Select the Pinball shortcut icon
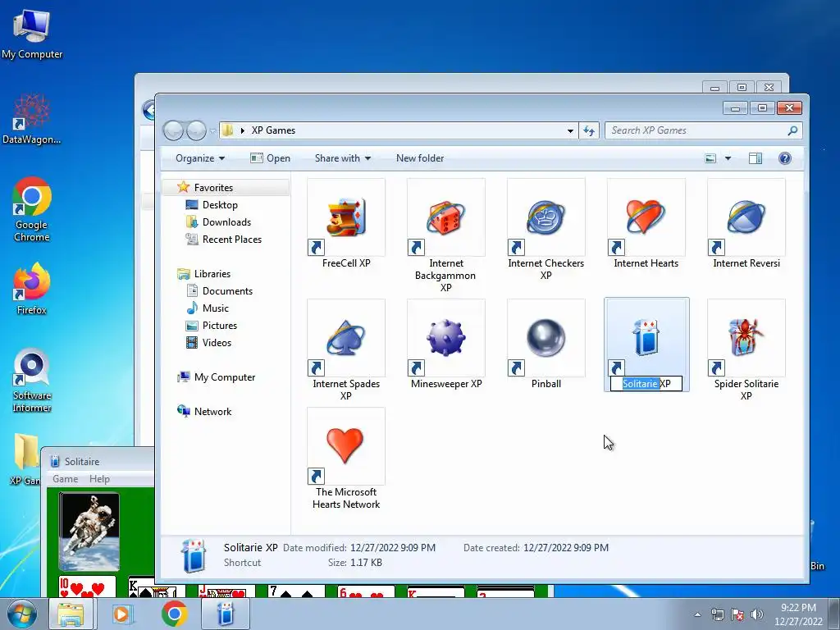Screen dimensions: 840x630 (x=546, y=338)
